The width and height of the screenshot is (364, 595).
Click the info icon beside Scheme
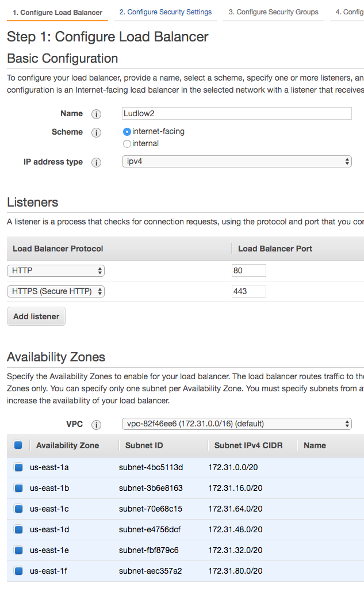[x=97, y=132]
